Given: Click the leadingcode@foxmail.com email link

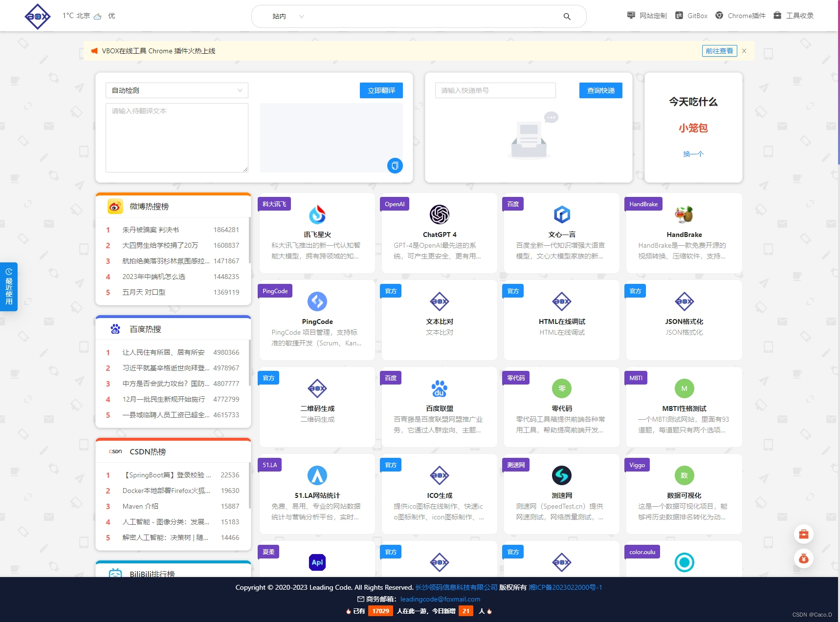Looking at the screenshot, I should pos(440,599).
